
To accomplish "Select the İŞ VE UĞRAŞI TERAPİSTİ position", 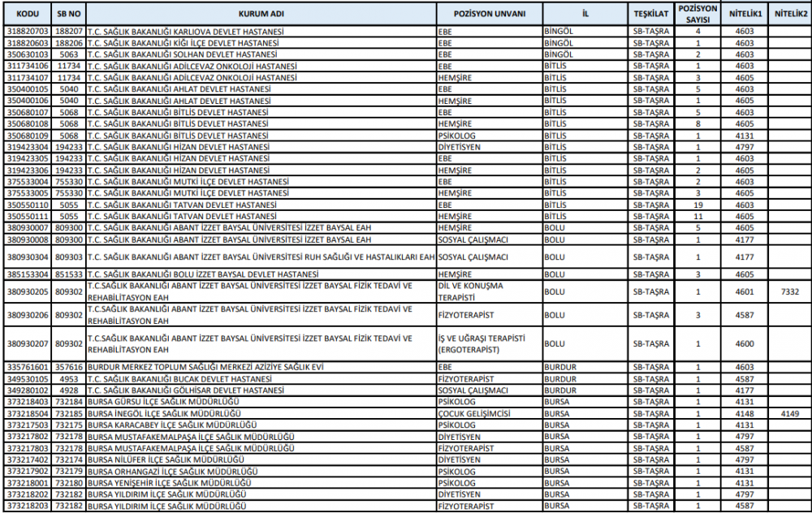I will [x=482, y=343].
